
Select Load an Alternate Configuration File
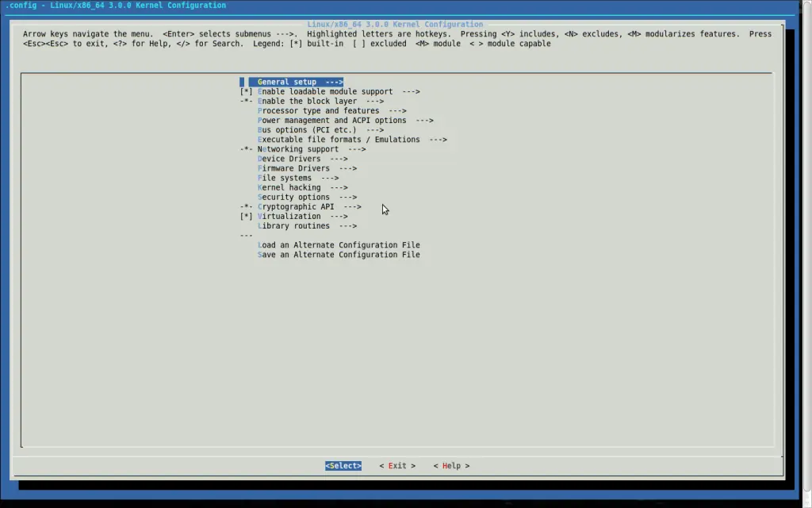point(339,245)
